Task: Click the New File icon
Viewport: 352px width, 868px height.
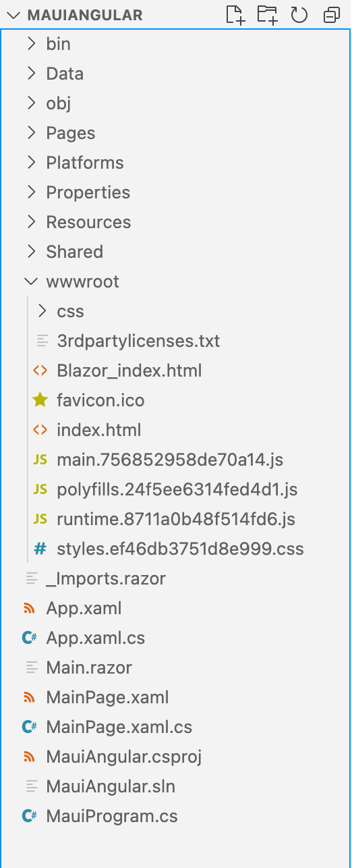Action: click(x=235, y=15)
